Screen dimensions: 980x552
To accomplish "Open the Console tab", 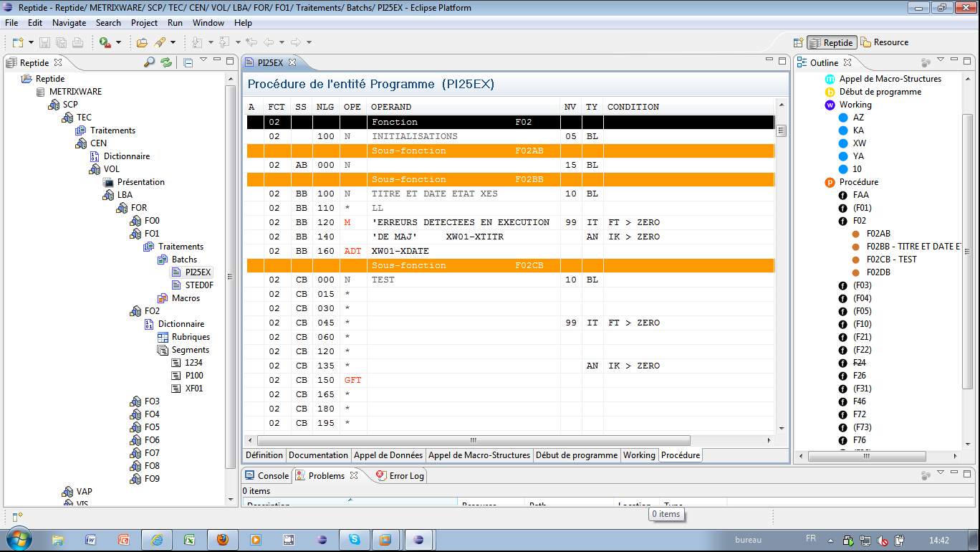I will tap(266, 475).
